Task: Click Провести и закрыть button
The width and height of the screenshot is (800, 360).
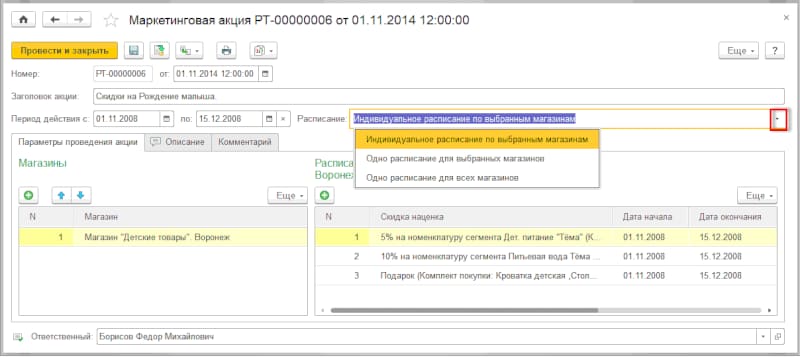Action: [x=65, y=50]
